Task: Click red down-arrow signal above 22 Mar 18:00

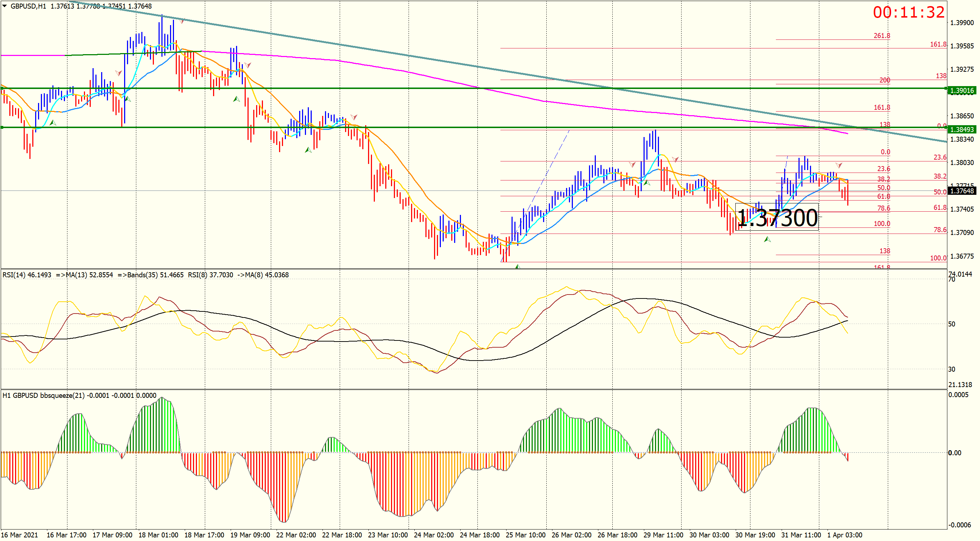Action: [353, 117]
